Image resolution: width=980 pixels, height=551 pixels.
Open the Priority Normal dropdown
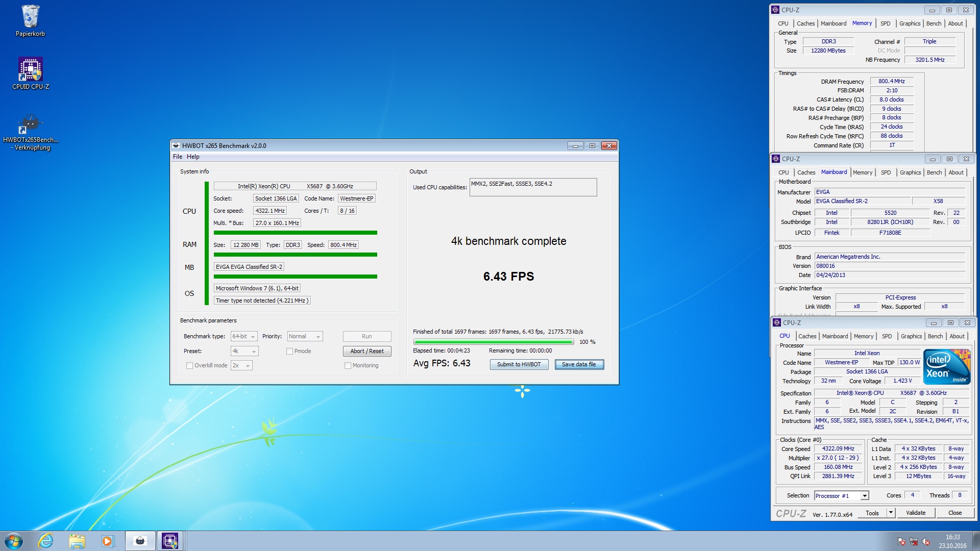(305, 336)
